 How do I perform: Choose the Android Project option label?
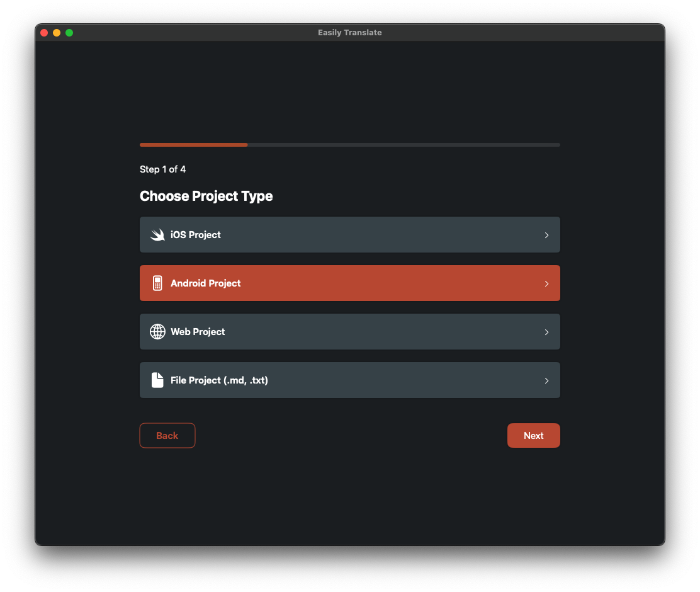click(x=206, y=283)
